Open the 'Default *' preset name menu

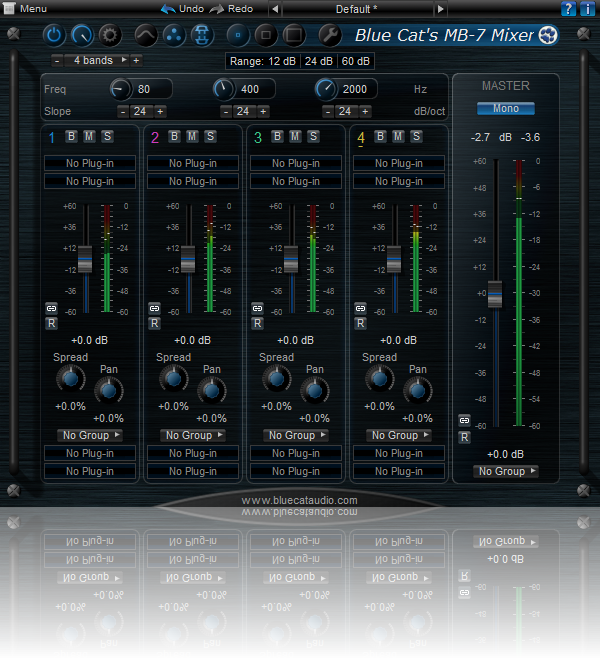[x=357, y=9]
